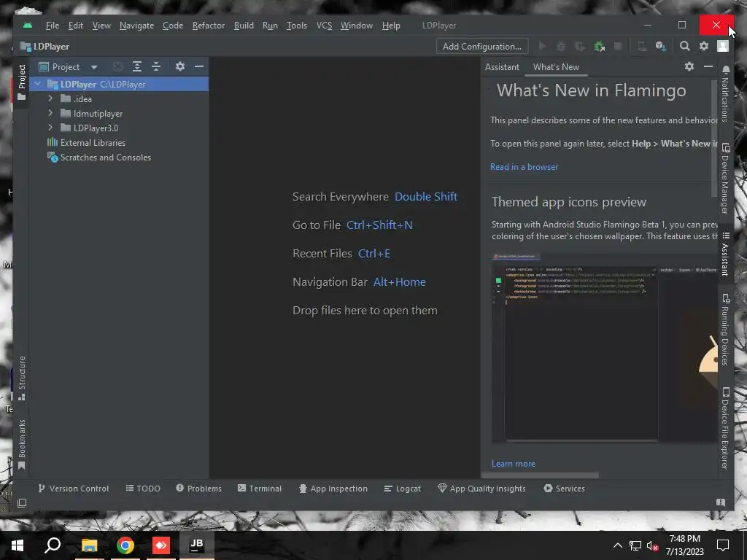Open the File menu

click(53, 26)
